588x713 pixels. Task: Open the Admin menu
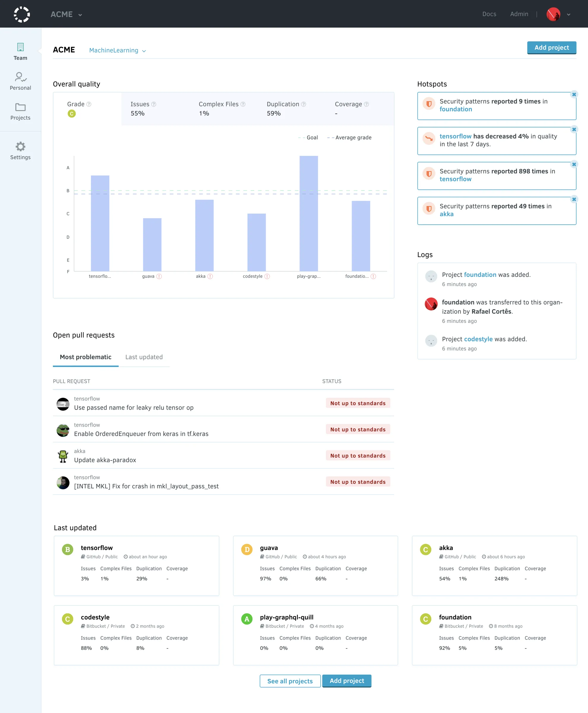click(519, 14)
